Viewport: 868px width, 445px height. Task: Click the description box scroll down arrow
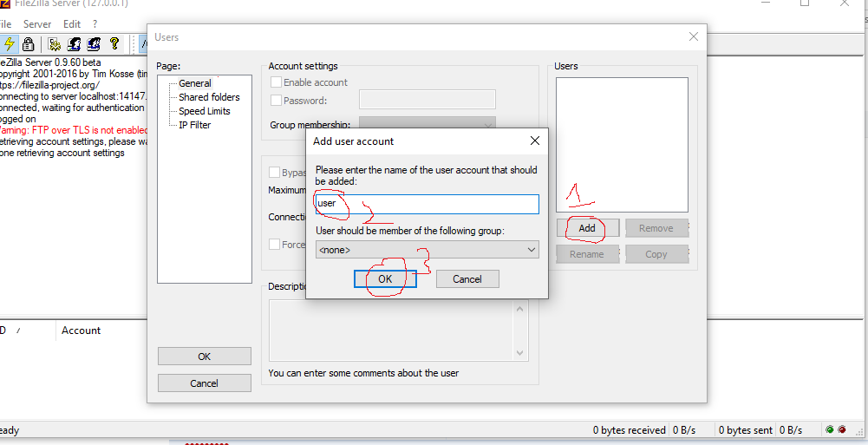pos(520,353)
